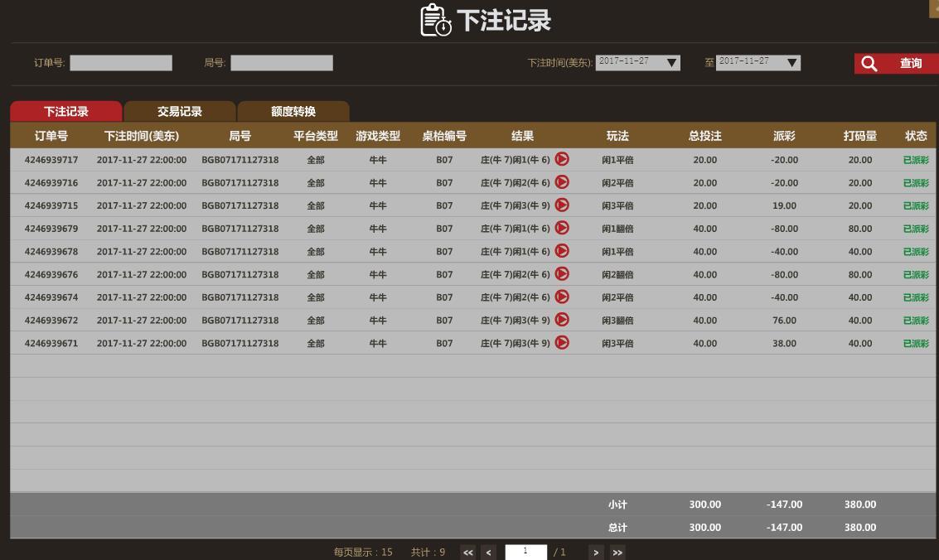The height and width of the screenshot is (560, 939).
Task: Click the 局号 input field
Action: click(x=282, y=63)
